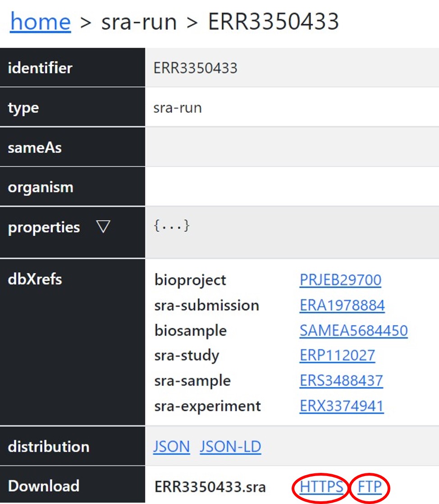This screenshot has width=439, height=504.
Task: Select sra-run in the breadcrumb
Action: pos(139,22)
